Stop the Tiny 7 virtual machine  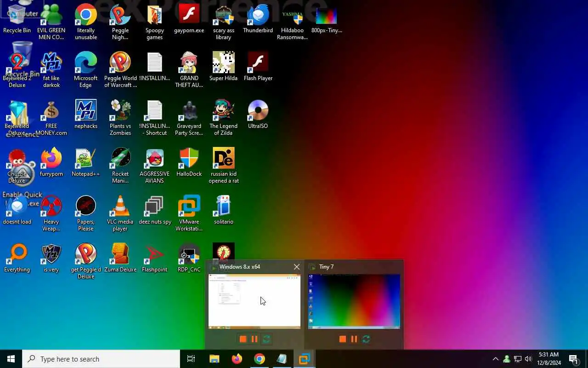tap(343, 339)
